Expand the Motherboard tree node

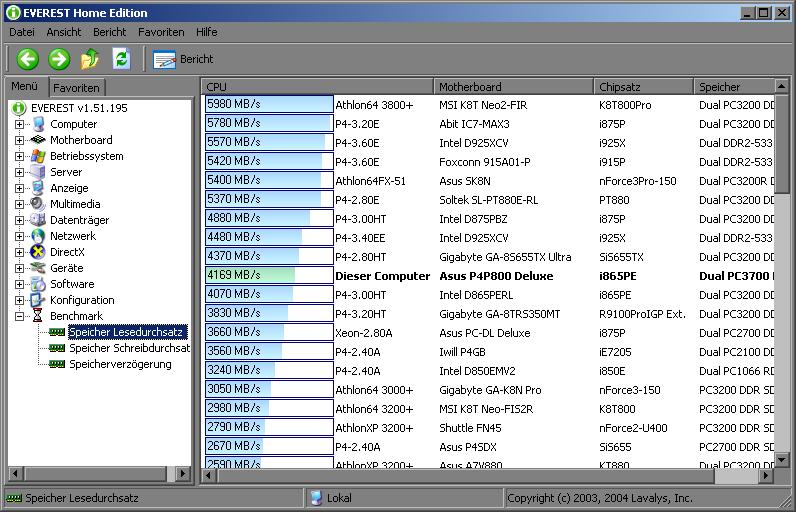[x=19, y=140]
